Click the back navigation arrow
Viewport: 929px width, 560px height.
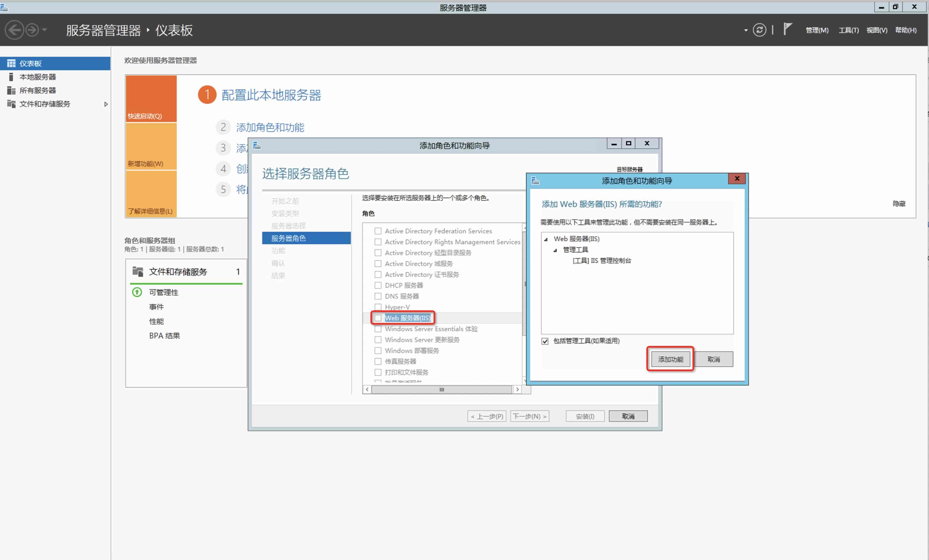pos(14,30)
